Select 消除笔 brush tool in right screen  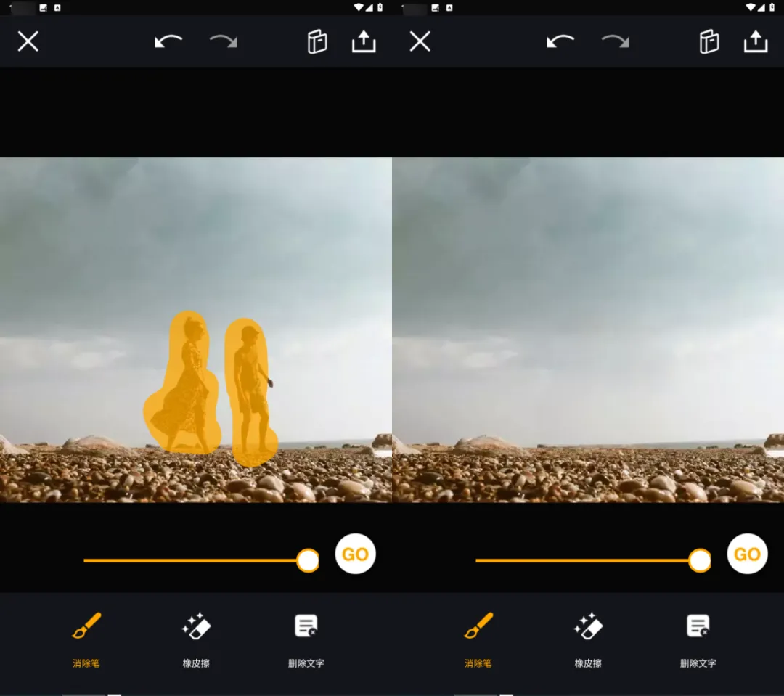[x=478, y=639]
